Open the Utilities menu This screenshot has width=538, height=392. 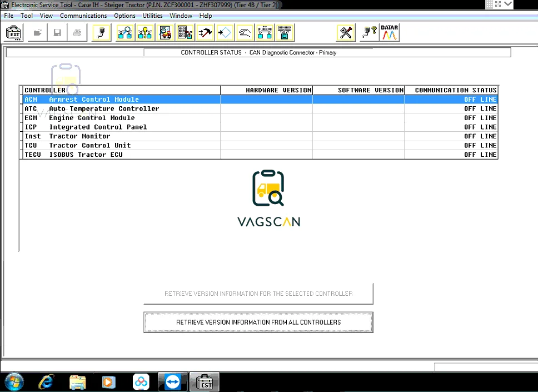pos(152,16)
